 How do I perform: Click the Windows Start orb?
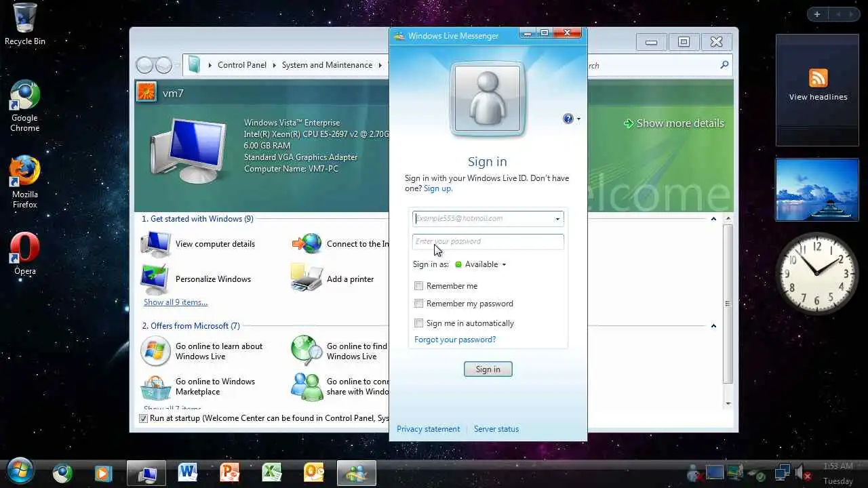20,472
